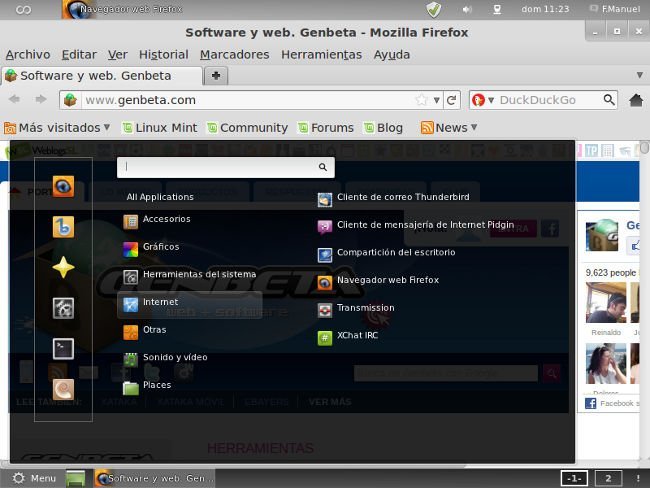Open the Archivo menu
Screen dimensions: 650x488
tap(28, 55)
